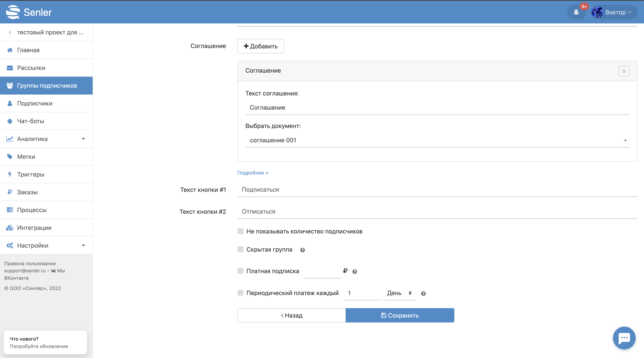Click help icon beside Платная подписка ruble sign
This screenshot has width=644, height=358.
click(x=355, y=271)
